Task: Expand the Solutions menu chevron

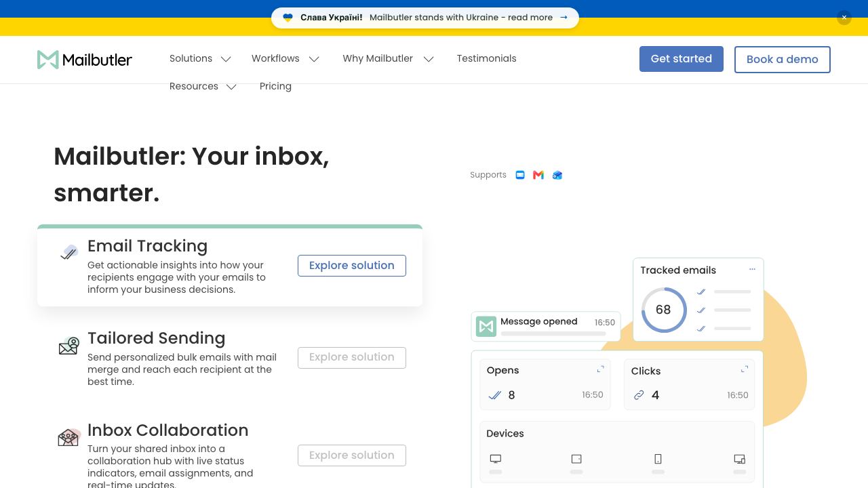Action: 226,59
